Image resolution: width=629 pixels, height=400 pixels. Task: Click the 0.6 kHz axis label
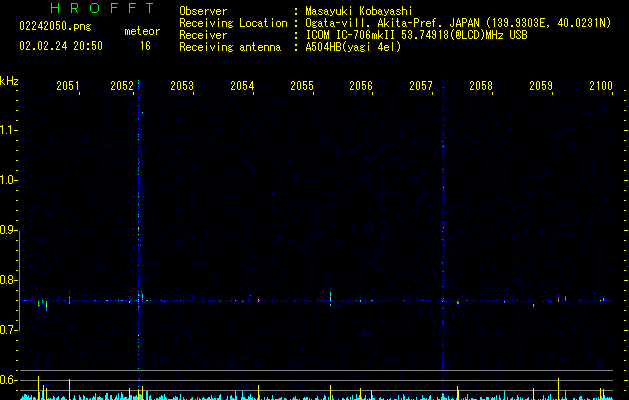pyautogui.click(x=8, y=380)
